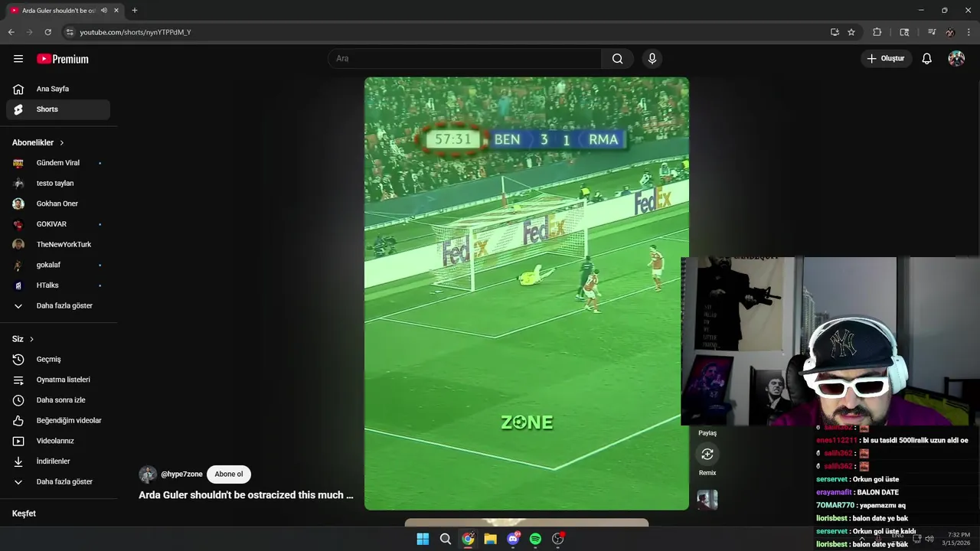Open File Explorer from the taskbar
980x551 pixels.
pyautogui.click(x=490, y=539)
